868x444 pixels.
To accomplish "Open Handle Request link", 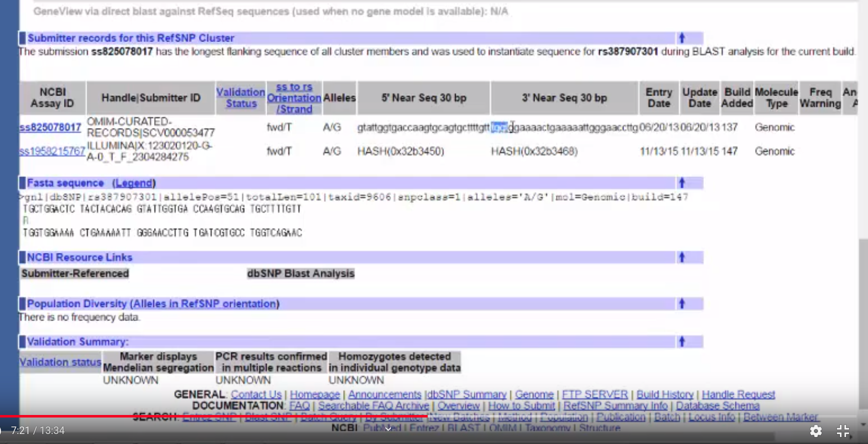I will coord(738,394).
